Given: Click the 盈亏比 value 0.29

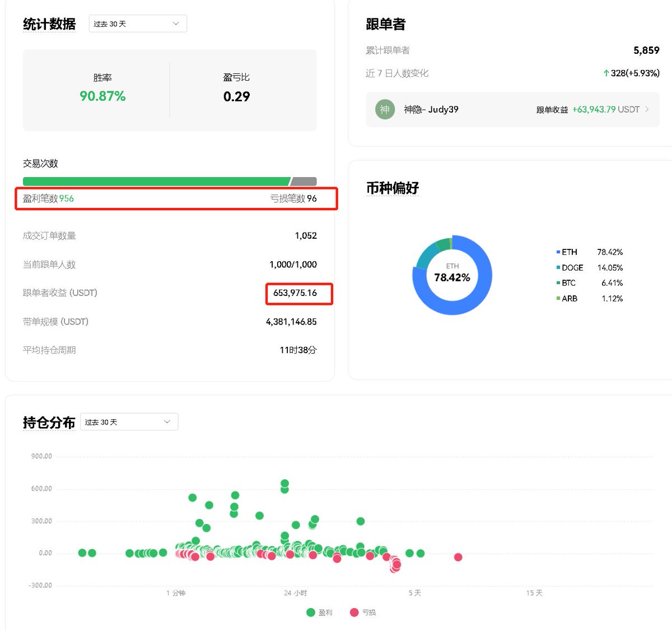Looking at the screenshot, I should (x=236, y=96).
